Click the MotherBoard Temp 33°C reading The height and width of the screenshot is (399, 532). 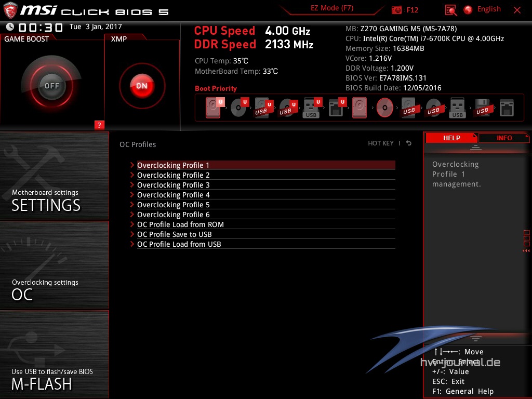coord(236,71)
